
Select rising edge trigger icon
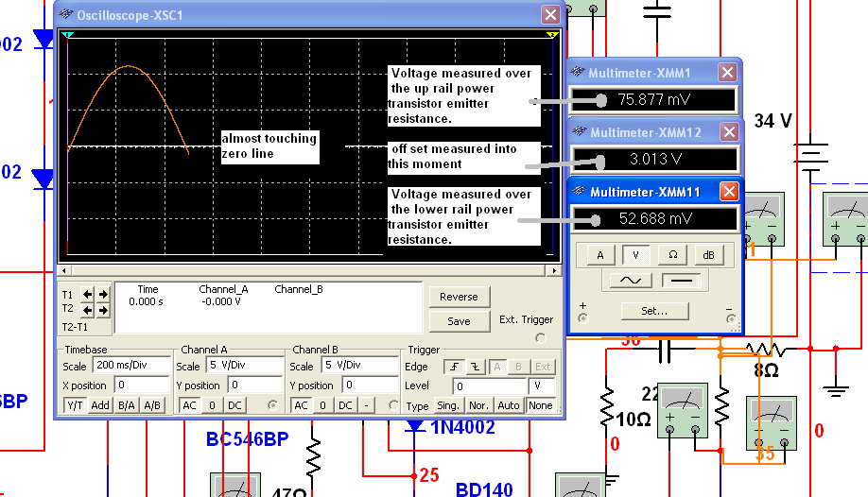click(x=454, y=367)
